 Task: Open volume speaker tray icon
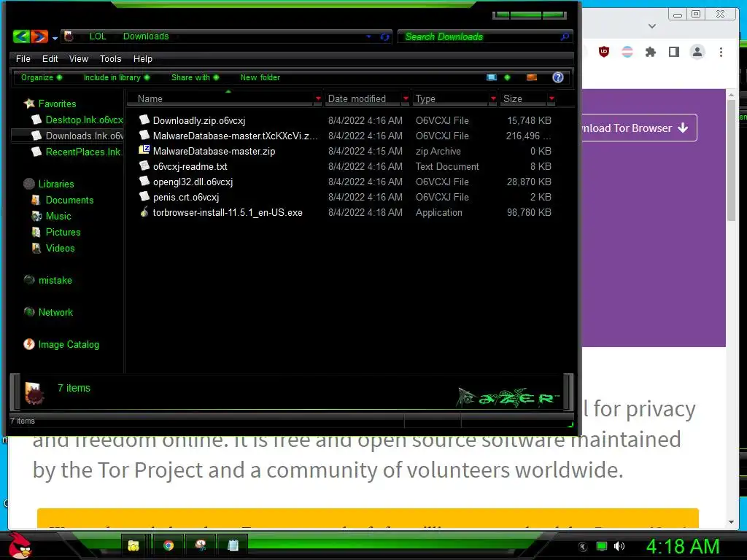pos(619,546)
